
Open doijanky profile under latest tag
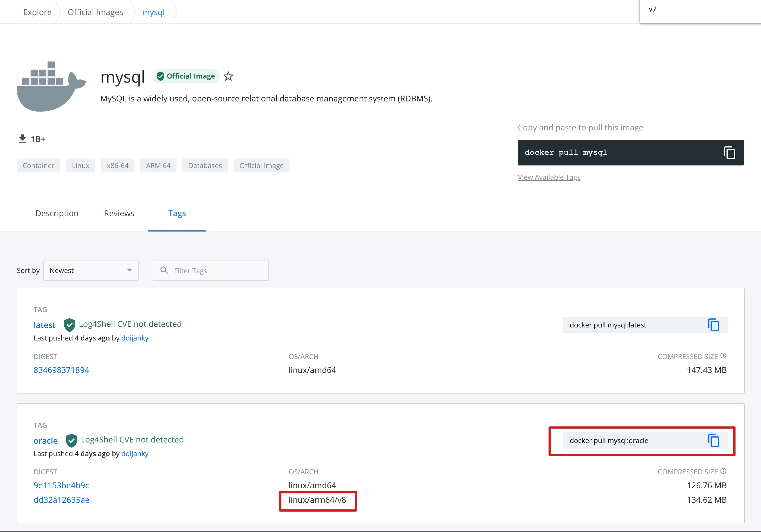pyautogui.click(x=135, y=338)
